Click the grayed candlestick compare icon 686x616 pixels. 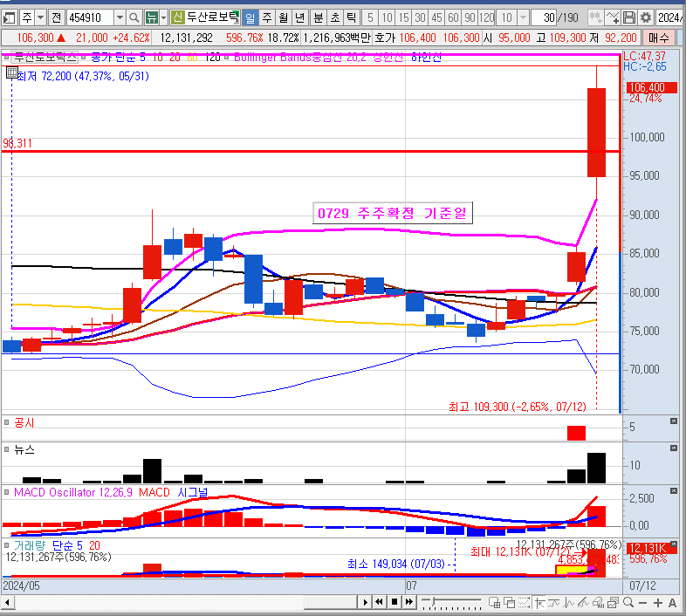click(595, 18)
